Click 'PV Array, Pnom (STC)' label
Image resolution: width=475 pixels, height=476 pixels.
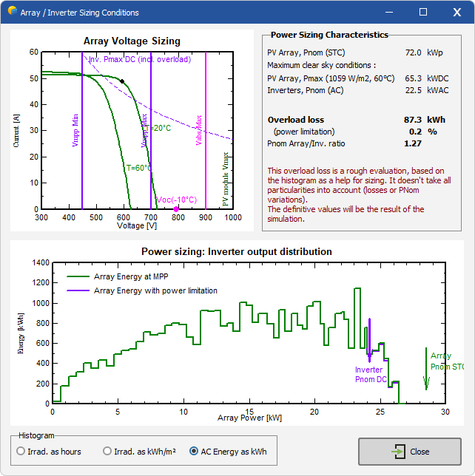tap(306, 52)
